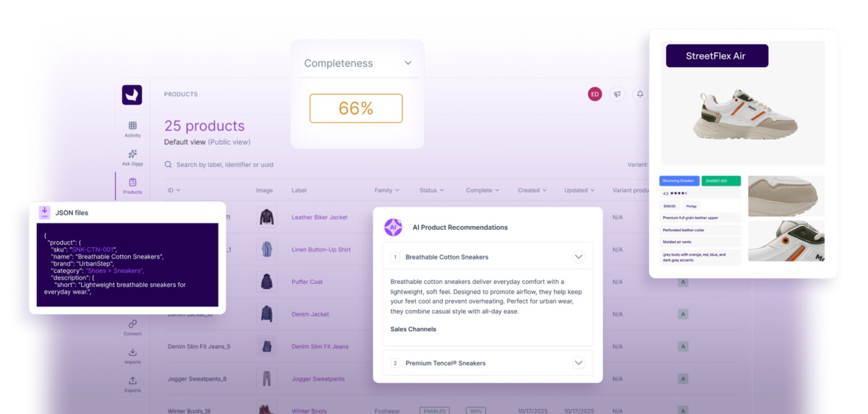Expand the Completeness dropdown
This screenshot has width=868, height=414.
(x=357, y=64)
